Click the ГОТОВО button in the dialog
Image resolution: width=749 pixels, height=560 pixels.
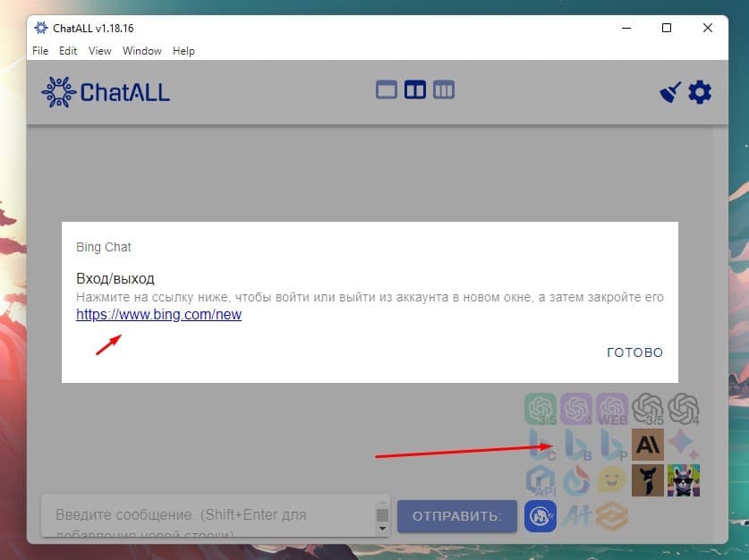coord(634,352)
